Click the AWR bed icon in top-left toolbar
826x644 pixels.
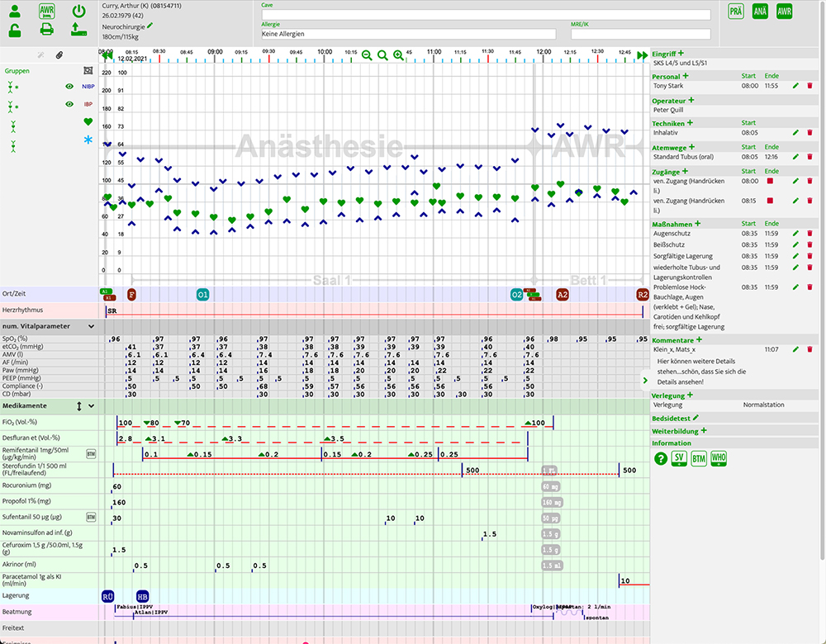point(47,11)
